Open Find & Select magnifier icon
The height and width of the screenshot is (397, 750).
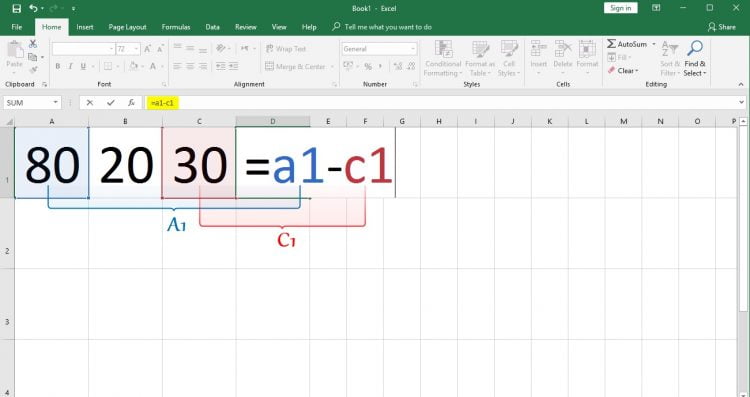click(695, 48)
